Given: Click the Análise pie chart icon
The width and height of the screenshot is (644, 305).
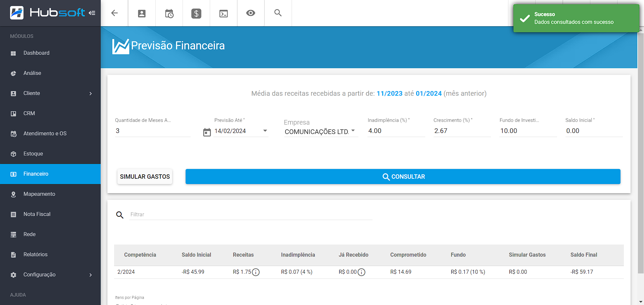Looking at the screenshot, I should pos(13,73).
